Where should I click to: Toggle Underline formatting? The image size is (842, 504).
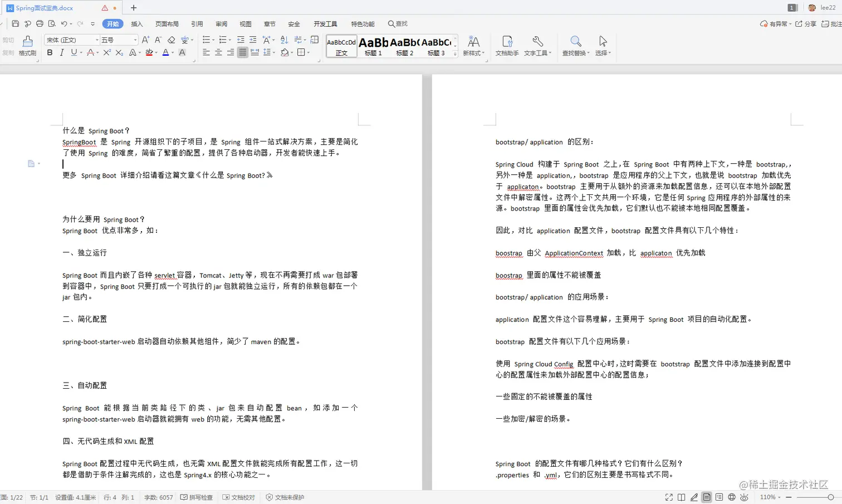click(74, 52)
